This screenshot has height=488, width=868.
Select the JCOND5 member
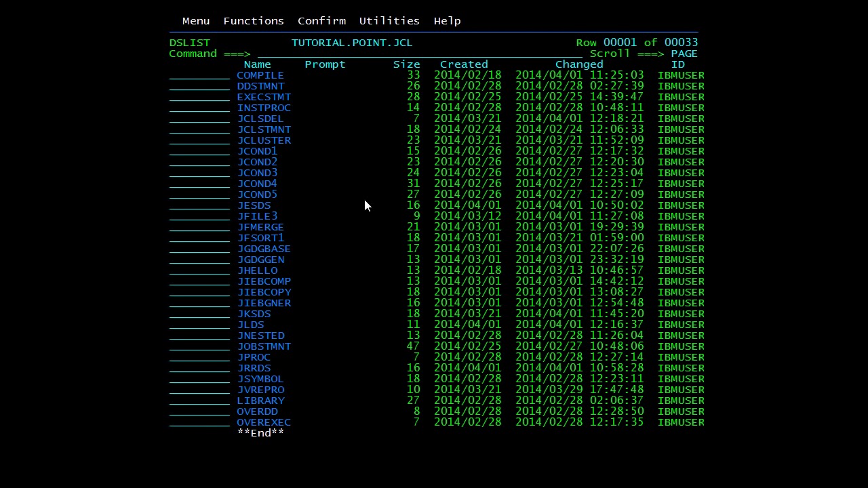[x=257, y=195]
